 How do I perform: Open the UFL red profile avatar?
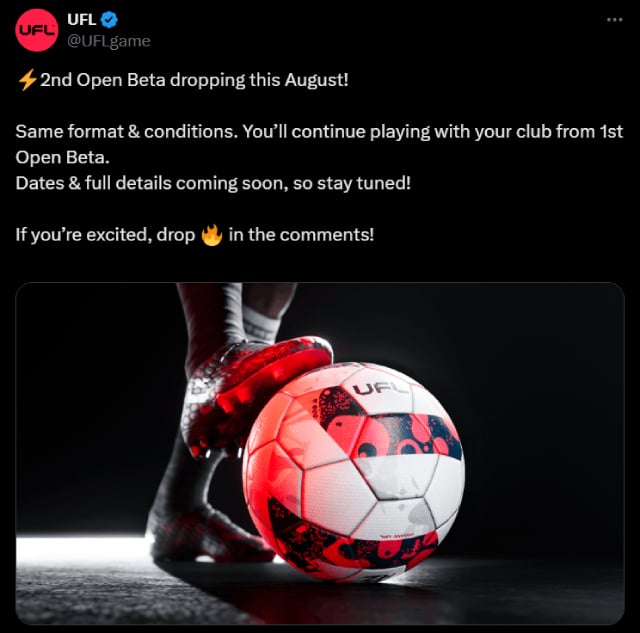tap(37, 30)
